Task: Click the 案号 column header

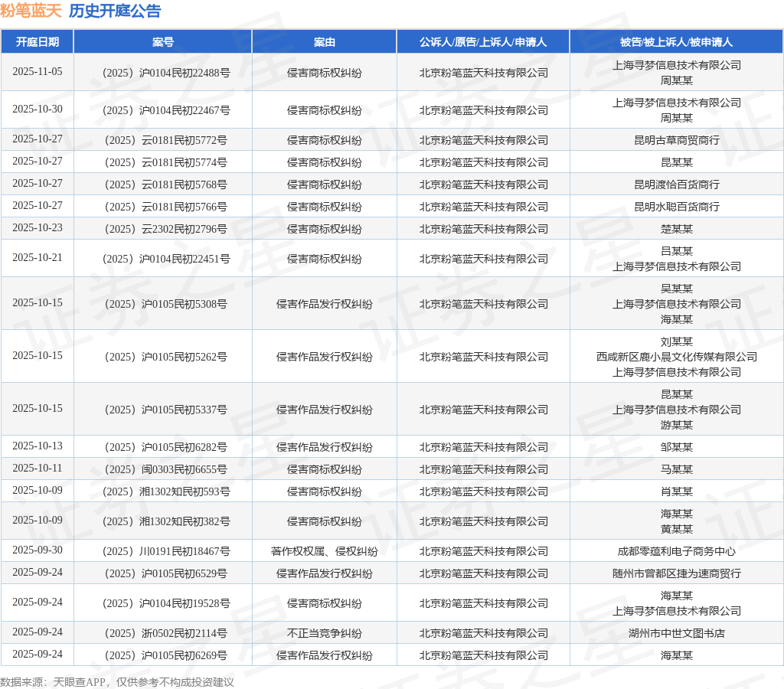Action: [163, 42]
